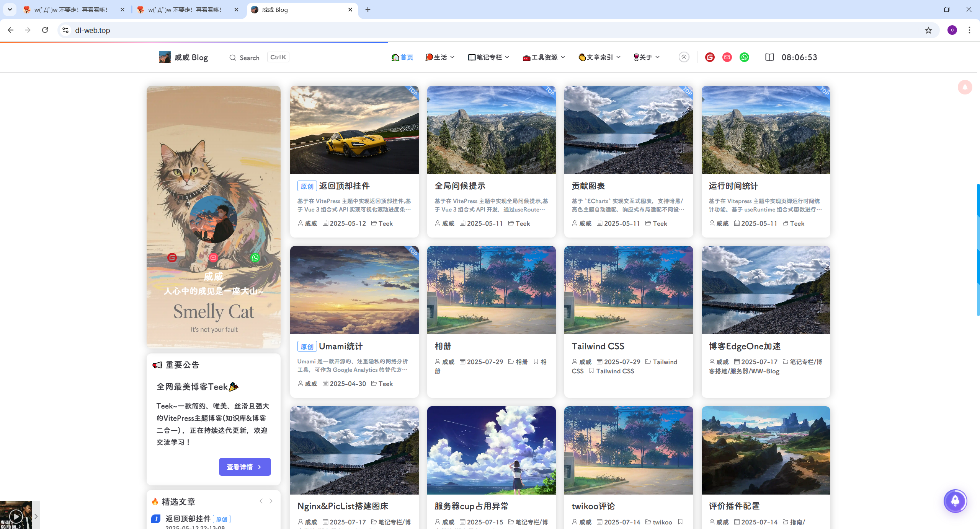980x529 pixels.
Task: Click the email icon on profile card
Action: coord(214,258)
